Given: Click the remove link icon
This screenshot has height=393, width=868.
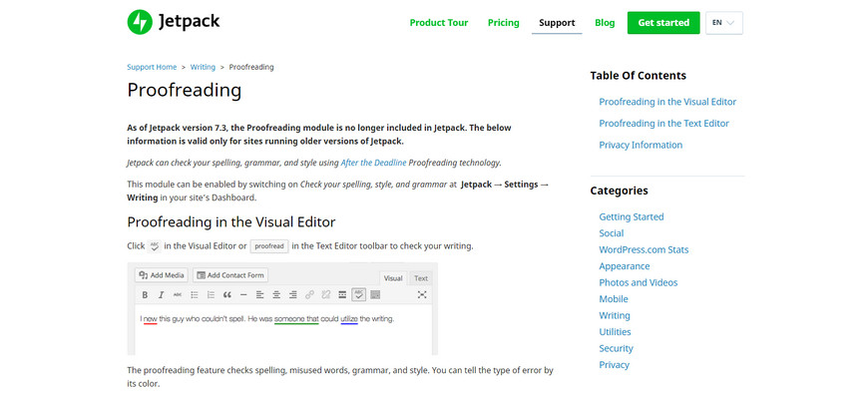Looking at the screenshot, I should coord(326,295).
